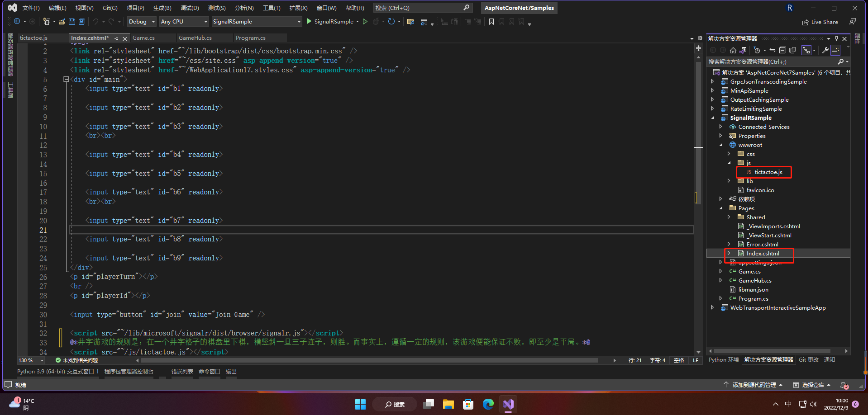Expand the GrpcJsonTranscodingSample project

coord(713,82)
